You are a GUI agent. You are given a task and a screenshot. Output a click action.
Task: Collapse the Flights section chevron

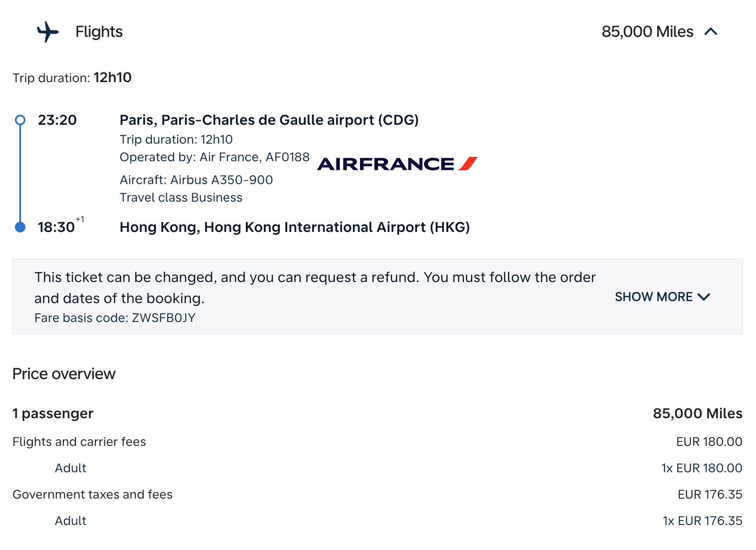(711, 32)
